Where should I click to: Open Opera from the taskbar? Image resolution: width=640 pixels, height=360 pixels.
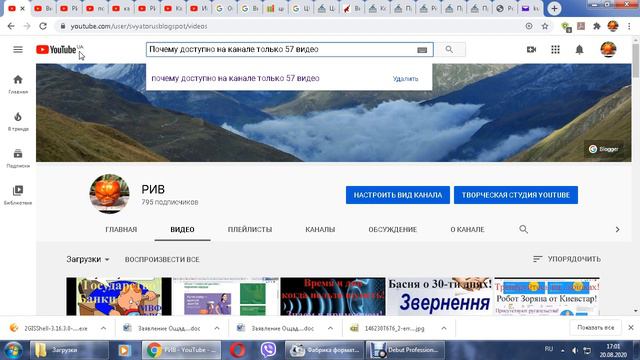[x=238, y=350]
